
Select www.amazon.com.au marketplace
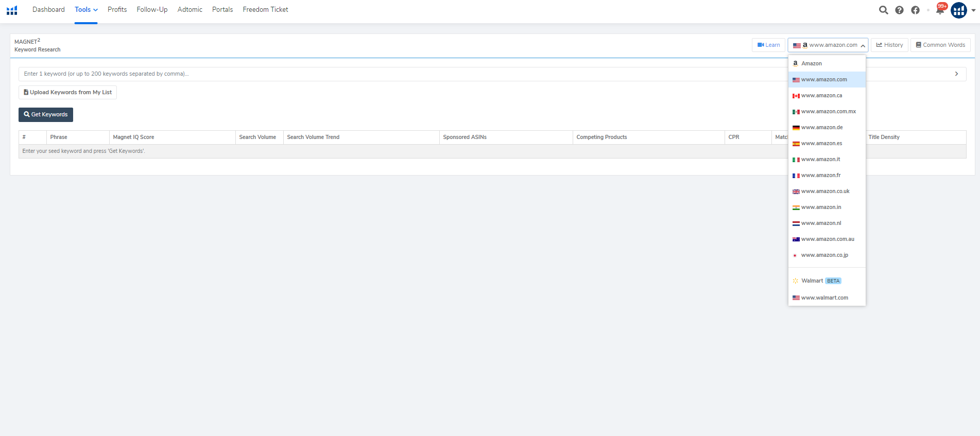pos(827,239)
